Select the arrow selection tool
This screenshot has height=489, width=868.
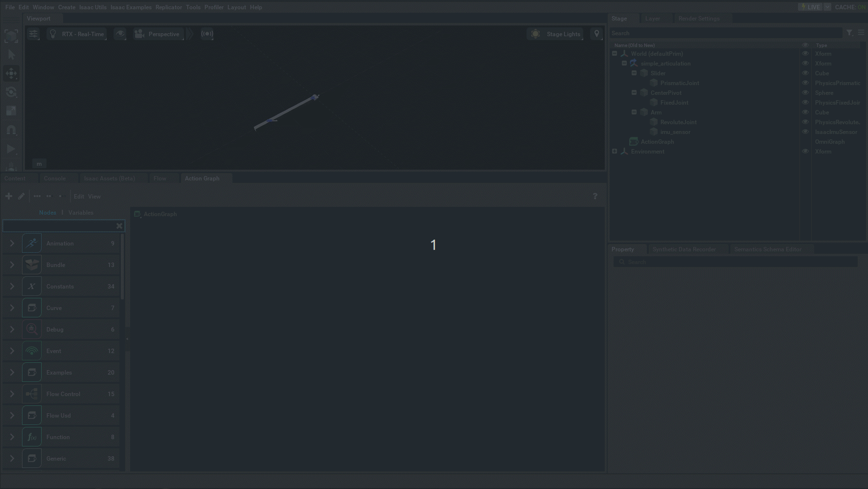click(x=11, y=54)
